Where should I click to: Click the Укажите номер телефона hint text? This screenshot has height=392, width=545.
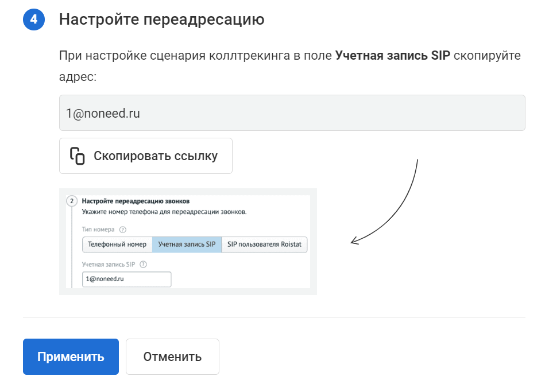click(164, 212)
